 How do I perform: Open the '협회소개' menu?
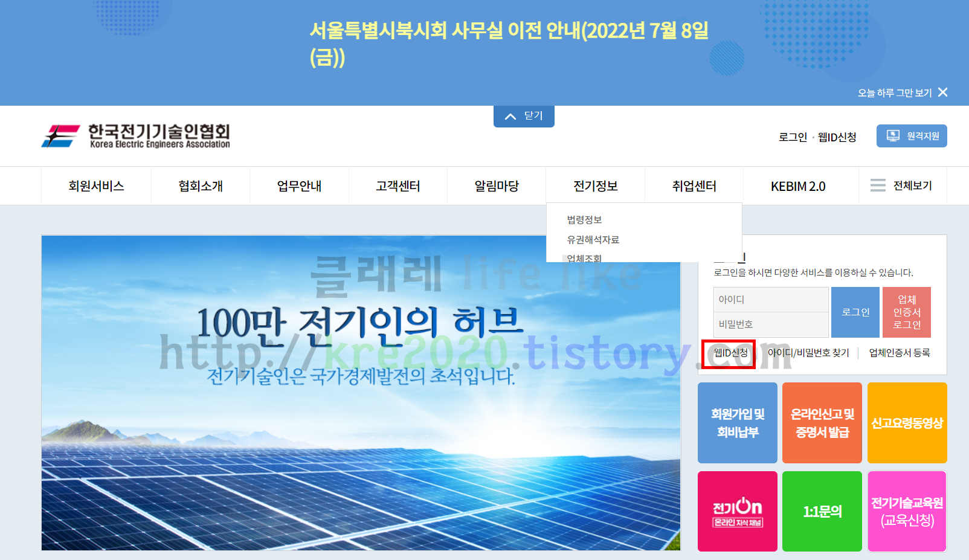201,186
